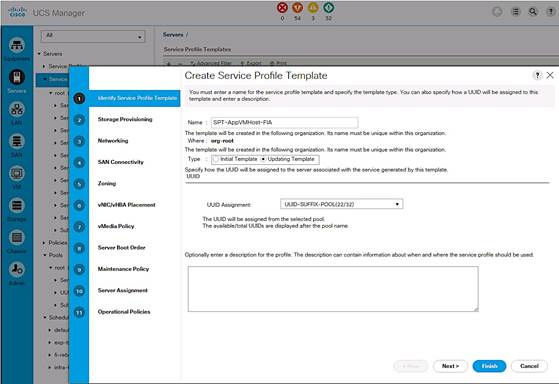Select the Service Profile Templates heading
The width and height of the screenshot is (559, 384).
pos(197,49)
